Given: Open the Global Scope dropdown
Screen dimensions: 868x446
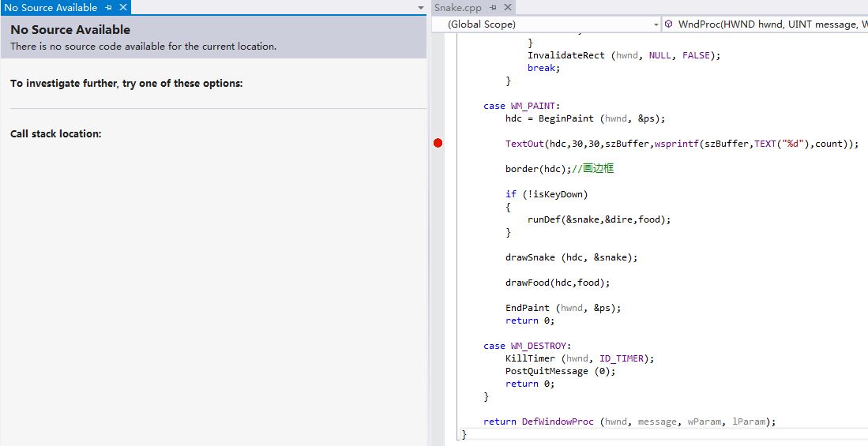Looking at the screenshot, I should pyautogui.click(x=547, y=24).
